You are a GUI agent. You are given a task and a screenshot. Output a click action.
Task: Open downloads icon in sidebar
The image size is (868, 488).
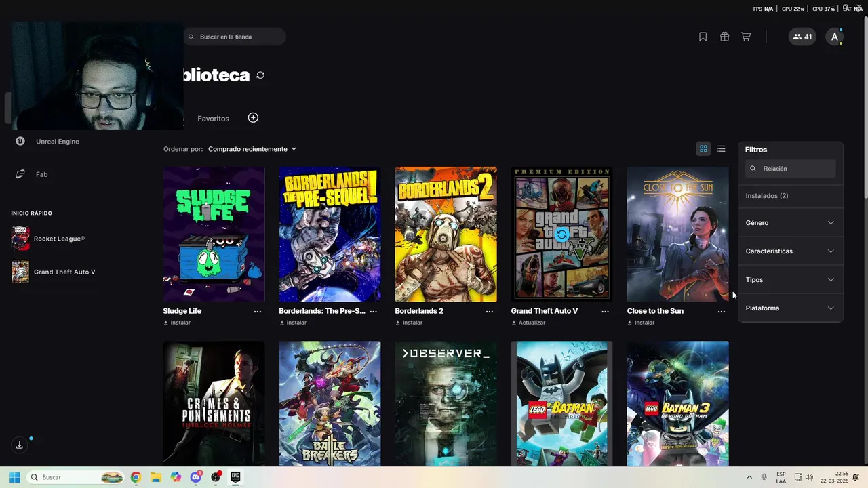tap(20, 445)
